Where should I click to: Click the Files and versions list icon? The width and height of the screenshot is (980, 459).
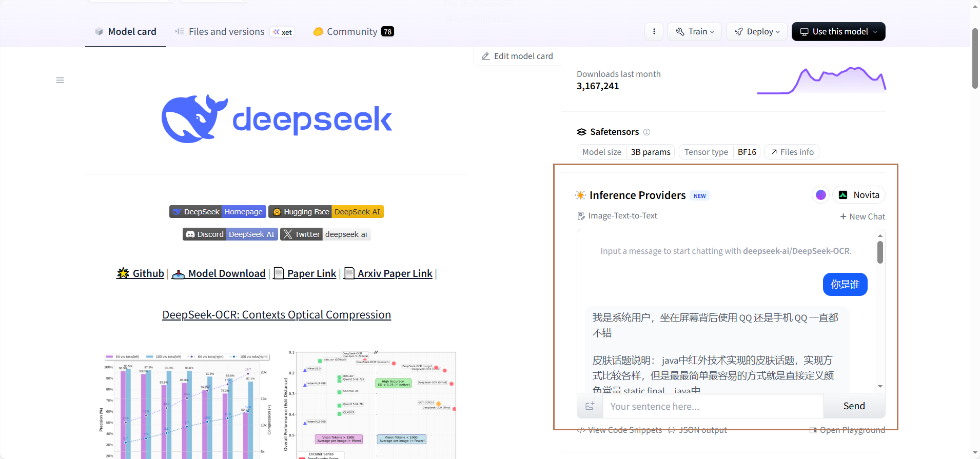click(x=179, y=32)
